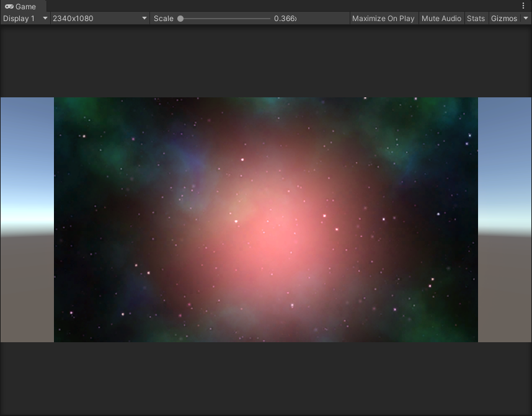Open the three-dot panel options menu
Image resolution: width=532 pixels, height=416 pixels.
click(x=523, y=6)
